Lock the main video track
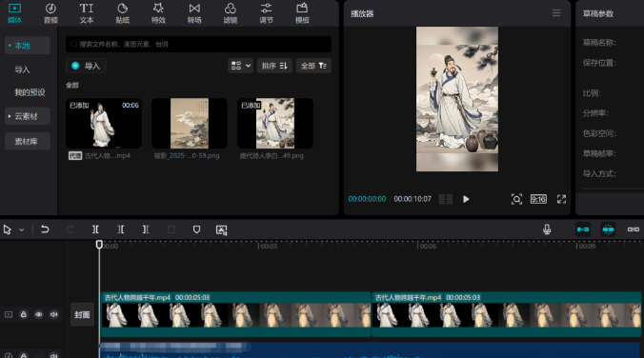This screenshot has width=644, height=358. pos(24,314)
